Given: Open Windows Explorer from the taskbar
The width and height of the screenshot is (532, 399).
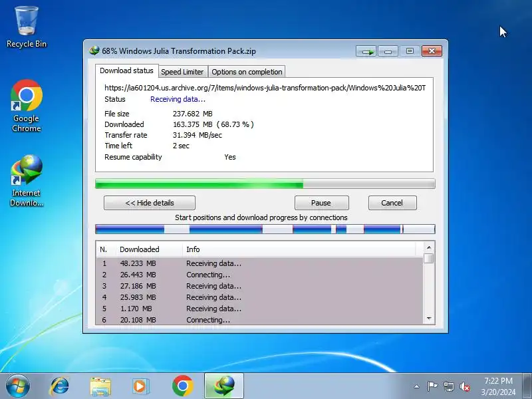Looking at the screenshot, I should click(100, 386).
